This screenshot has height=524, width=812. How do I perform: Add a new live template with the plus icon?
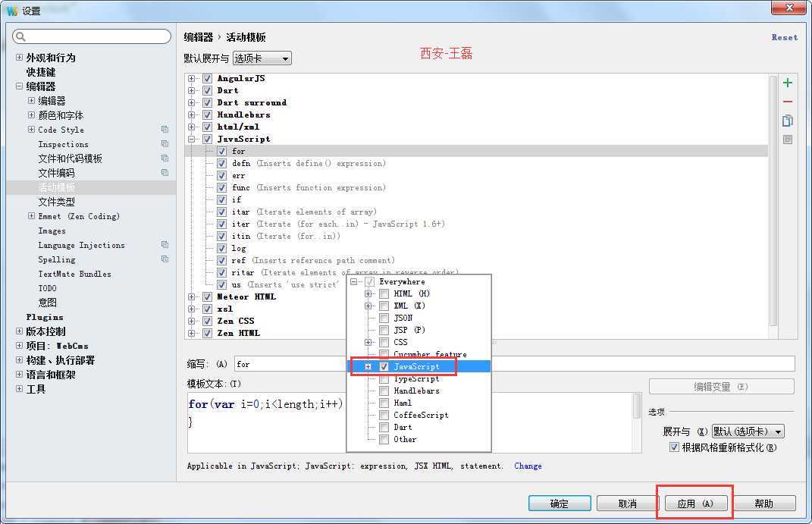(x=787, y=83)
